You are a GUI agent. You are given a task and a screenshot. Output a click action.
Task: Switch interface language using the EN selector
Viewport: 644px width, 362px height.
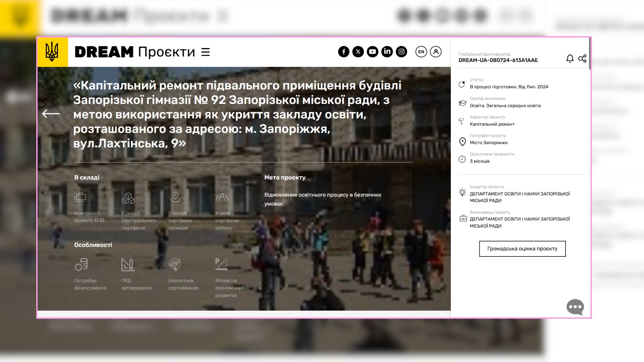421,52
